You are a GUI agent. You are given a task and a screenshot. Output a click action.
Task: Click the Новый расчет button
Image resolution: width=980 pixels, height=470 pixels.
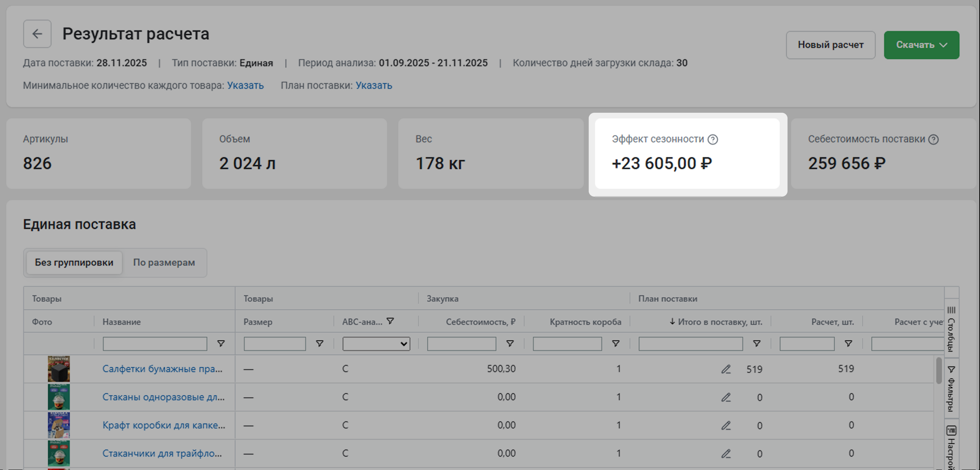[831, 45]
